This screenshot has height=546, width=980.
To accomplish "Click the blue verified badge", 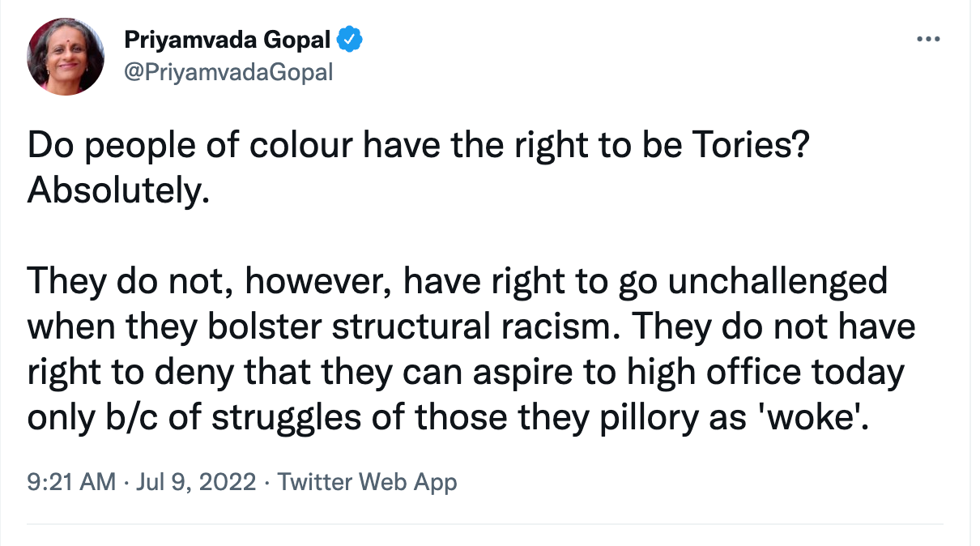I will (349, 39).
